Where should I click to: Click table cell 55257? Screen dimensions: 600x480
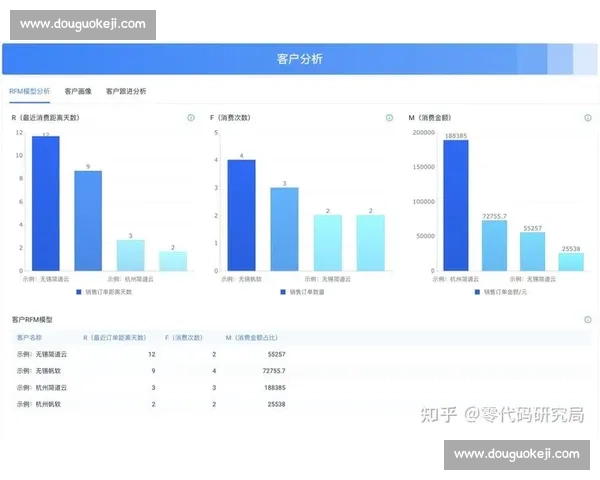point(277,354)
